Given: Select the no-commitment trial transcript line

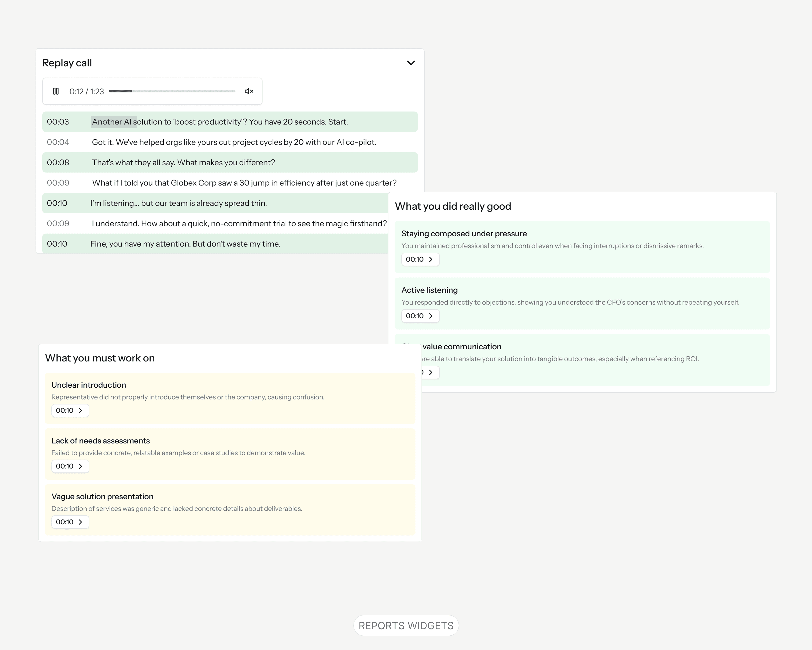Looking at the screenshot, I should tap(239, 223).
